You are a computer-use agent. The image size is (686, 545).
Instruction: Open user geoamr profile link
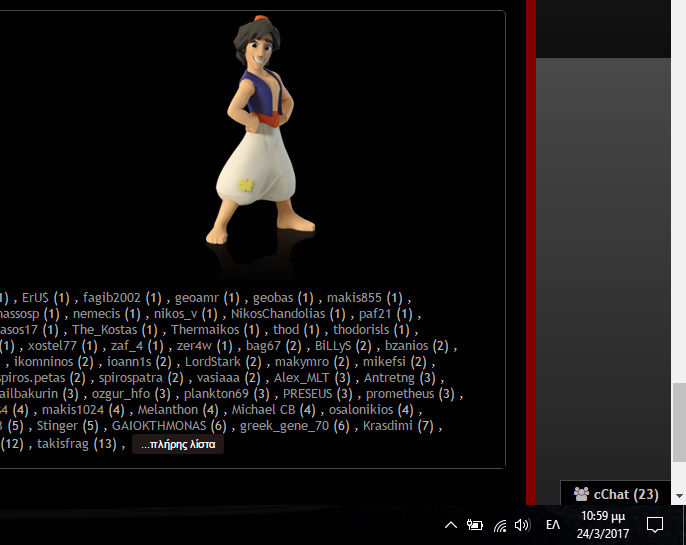pyautogui.click(x=196, y=298)
